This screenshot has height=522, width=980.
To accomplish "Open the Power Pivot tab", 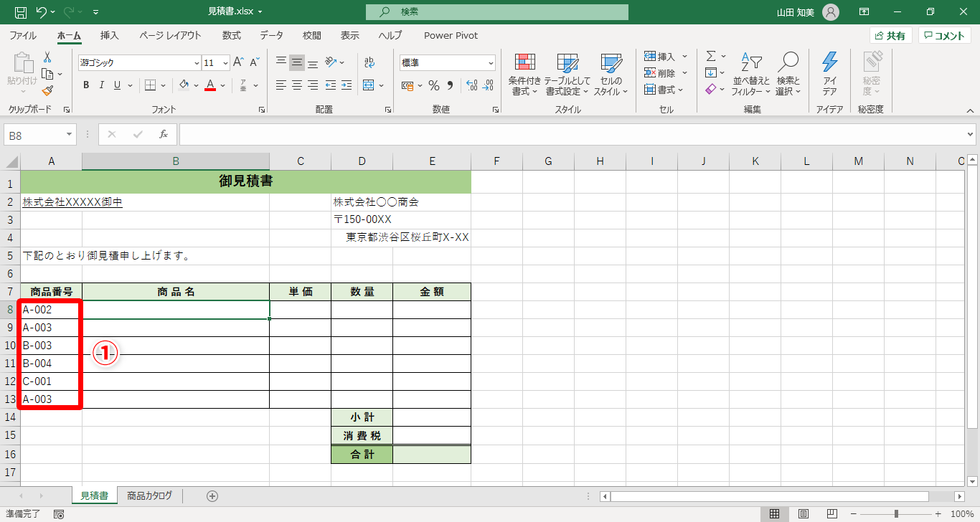I will click(x=451, y=35).
